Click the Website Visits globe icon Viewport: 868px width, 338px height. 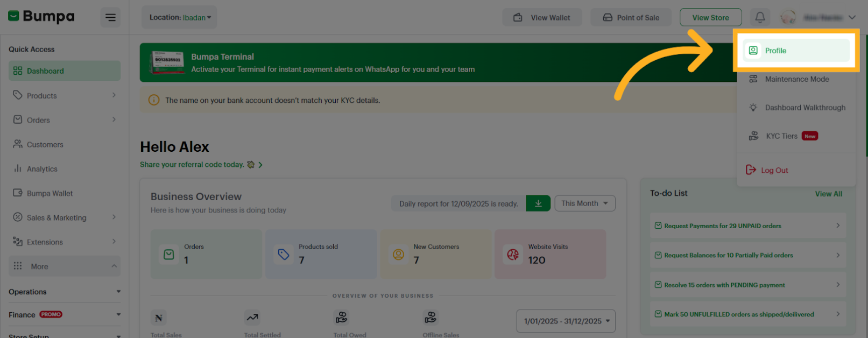(x=513, y=254)
